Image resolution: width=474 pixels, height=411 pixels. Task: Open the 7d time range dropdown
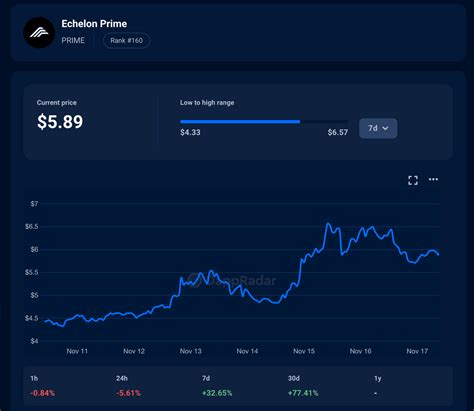[x=378, y=128]
